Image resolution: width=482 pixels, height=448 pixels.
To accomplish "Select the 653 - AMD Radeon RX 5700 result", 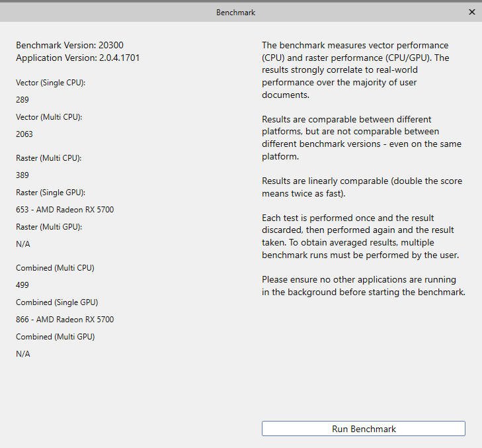I will [x=65, y=210].
